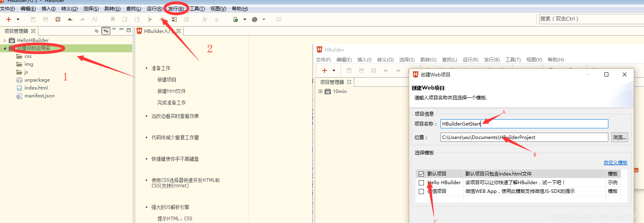
Task: Open the 运行(R) menu in main menu bar
Action: (154, 9)
